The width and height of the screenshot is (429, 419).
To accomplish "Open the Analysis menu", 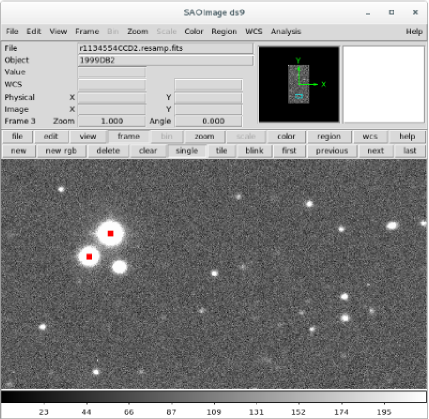I will [286, 31].
